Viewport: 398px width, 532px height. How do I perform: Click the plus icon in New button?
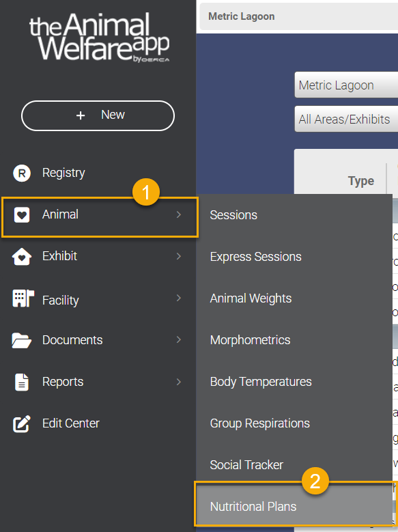81,115
